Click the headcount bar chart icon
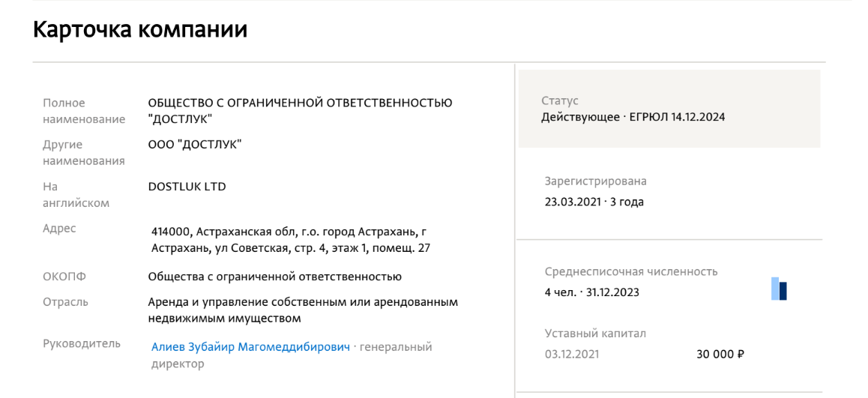This screenshot has height=398, width=868. [779, 289]
